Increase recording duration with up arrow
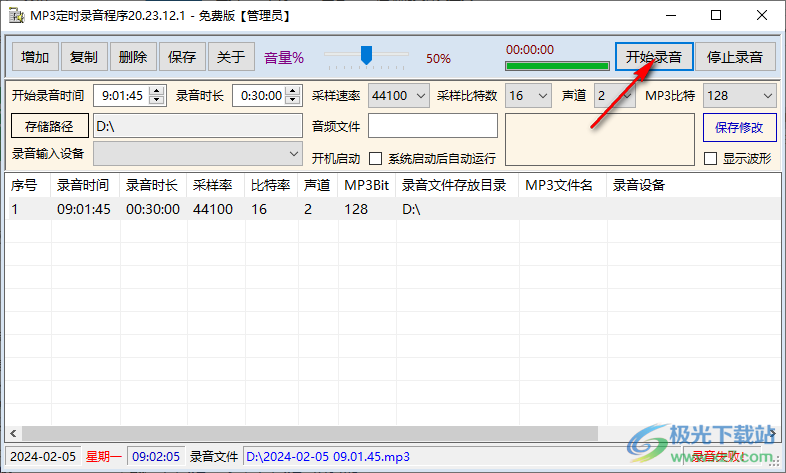Viewport: 786px width, 473px height. coord(293,91)
